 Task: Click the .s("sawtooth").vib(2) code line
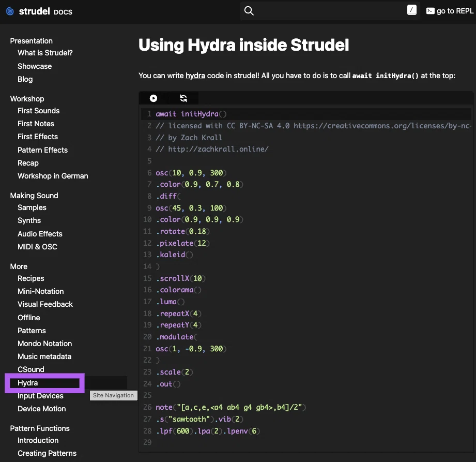(x=199, y=419)
